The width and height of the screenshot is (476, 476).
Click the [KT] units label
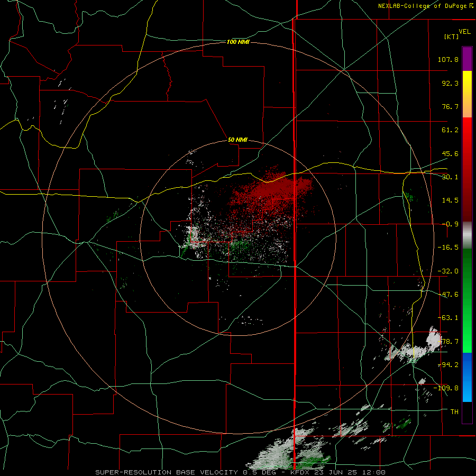[x=451, y=36]
